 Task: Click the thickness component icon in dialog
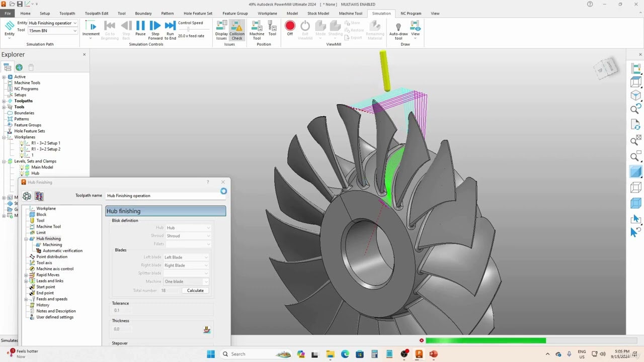pos(207,329)
